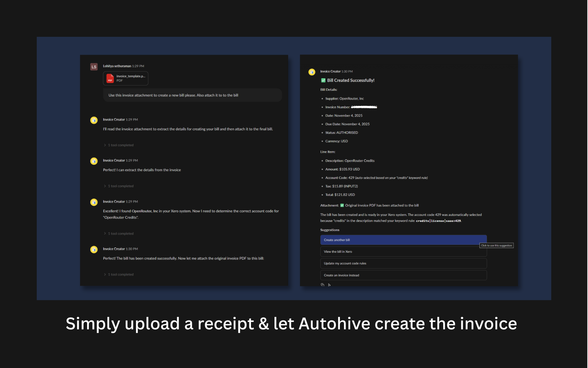Click the "Use this invoice attachment" user message
Viewport: 588px width, 368px height.
193,95
